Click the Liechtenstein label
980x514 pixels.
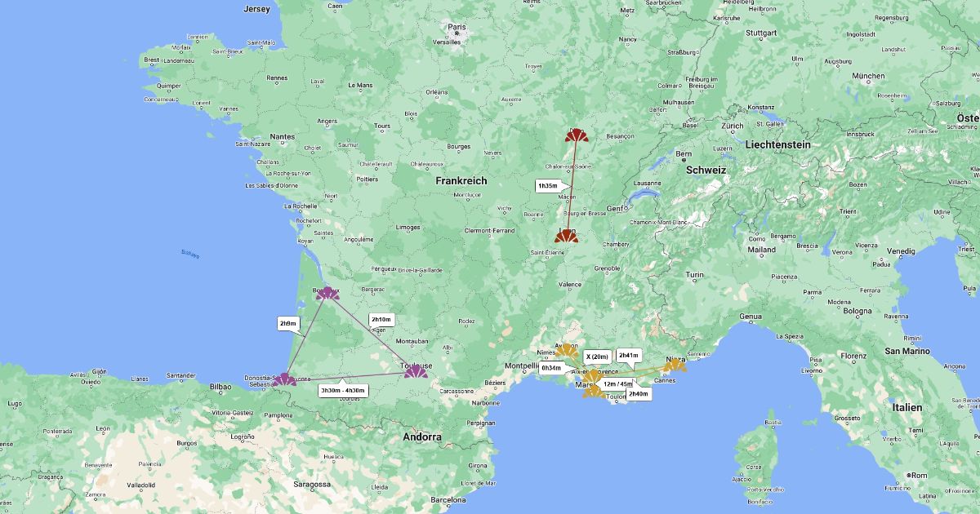pos(777,144)
